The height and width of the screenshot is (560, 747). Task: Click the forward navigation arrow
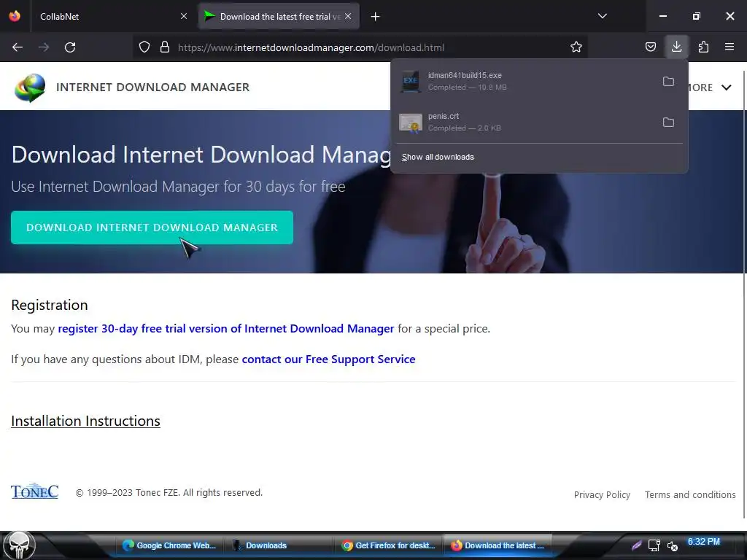pos(44,47)
